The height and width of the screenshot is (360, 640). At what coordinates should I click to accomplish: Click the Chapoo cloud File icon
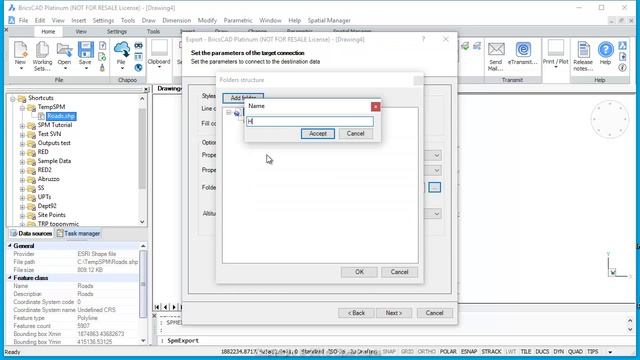click(121, 49)
